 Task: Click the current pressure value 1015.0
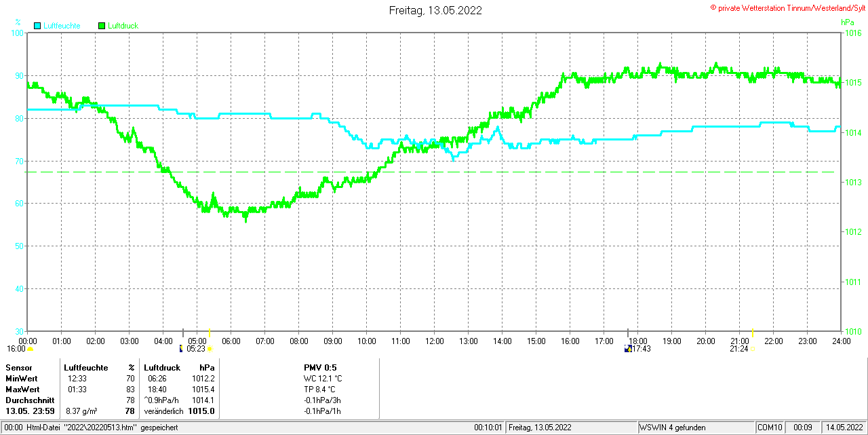[201, 411]
